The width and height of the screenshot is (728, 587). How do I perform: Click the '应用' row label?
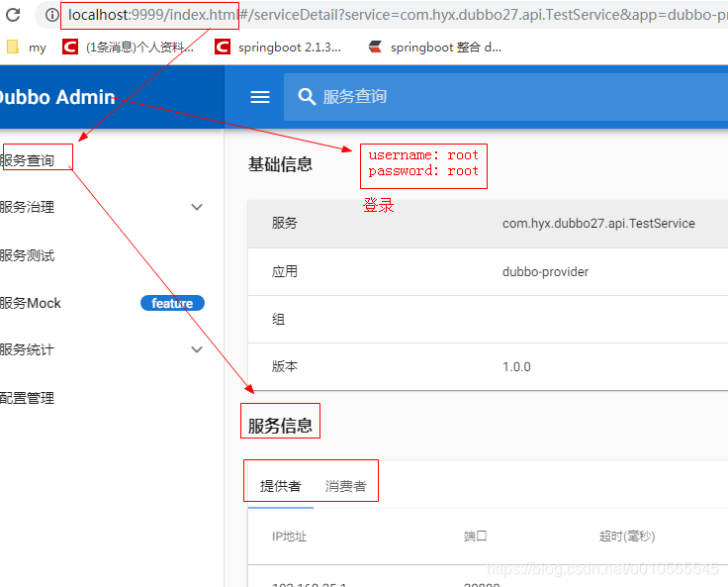285,272
